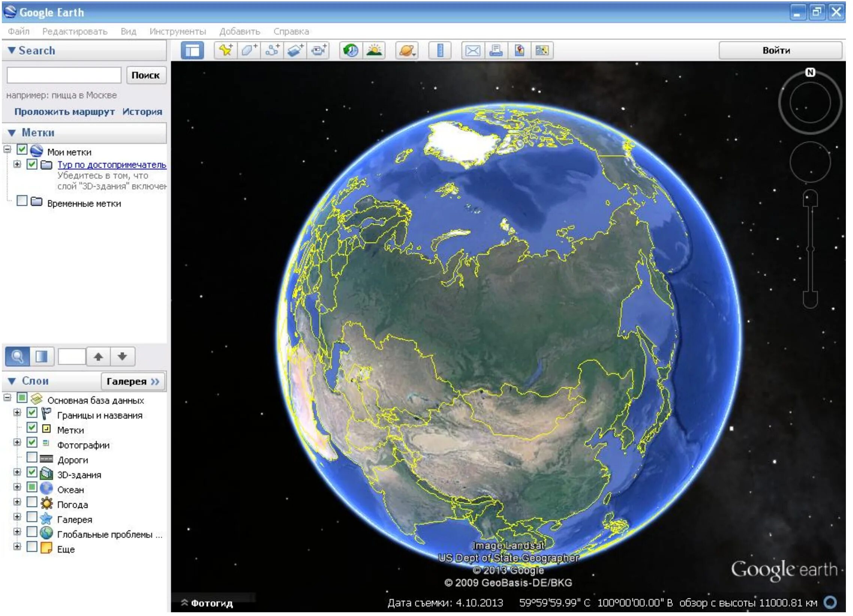Select the Add Polygon tool
This screenshot has width=853, height=616.
(x=249, y=50)
